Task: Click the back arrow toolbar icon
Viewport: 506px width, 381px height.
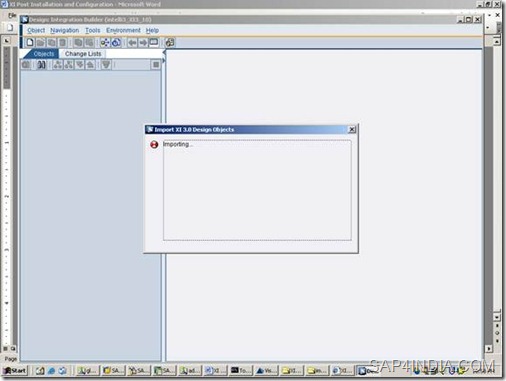Action: (132, 42)
